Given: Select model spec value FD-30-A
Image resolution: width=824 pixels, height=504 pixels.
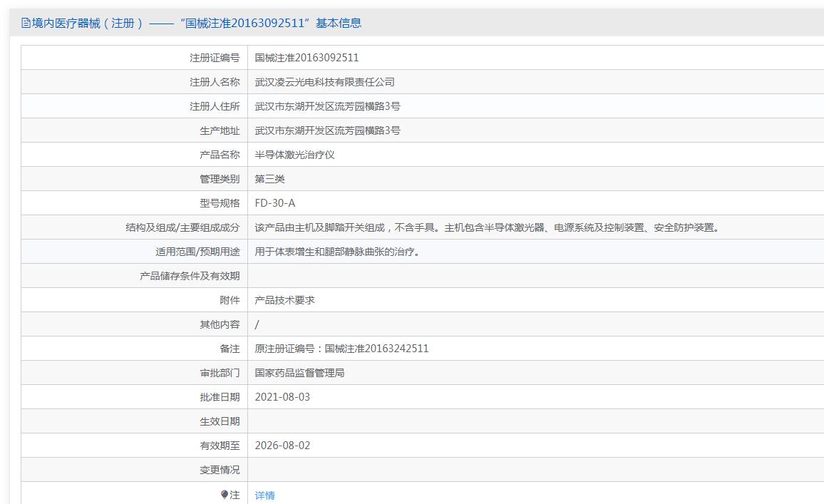Looking at the screenshot, I should click(275, 203).
